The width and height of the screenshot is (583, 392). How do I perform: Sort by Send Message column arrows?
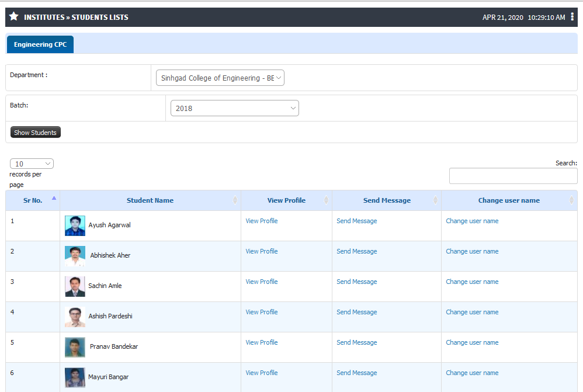(x=435, y=200)
